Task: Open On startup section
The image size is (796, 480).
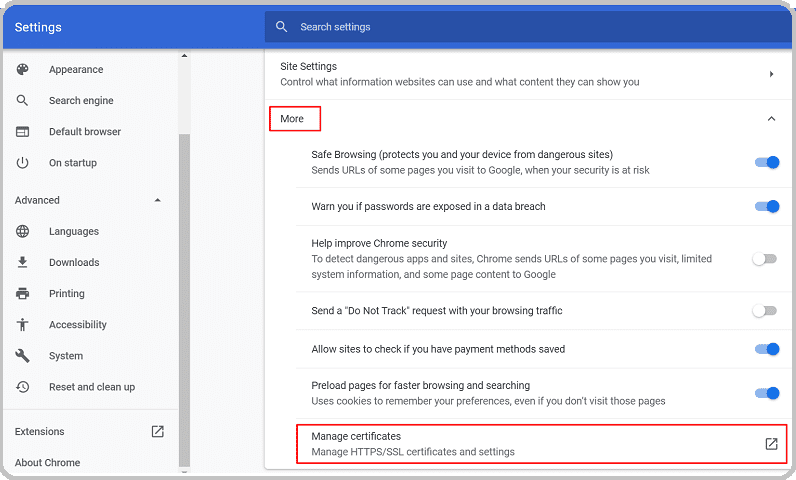Action: click(x=73, y=163)
